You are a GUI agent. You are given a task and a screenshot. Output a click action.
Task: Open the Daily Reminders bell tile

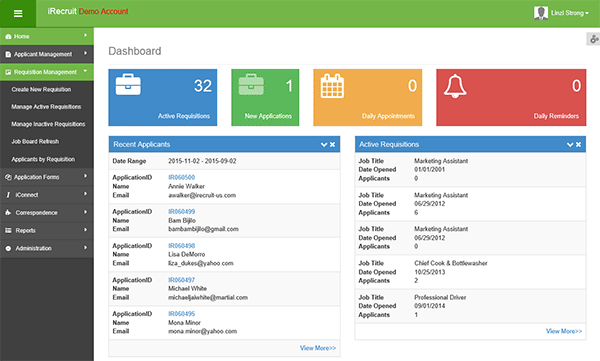pos(511,97)
